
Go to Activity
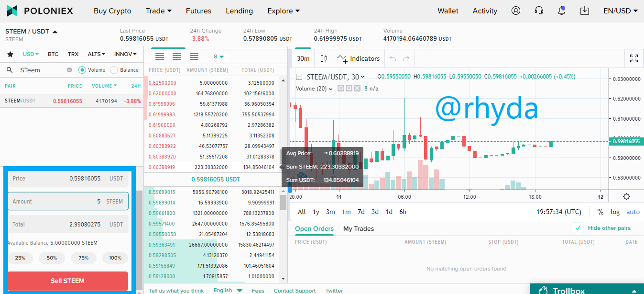click(485, 11)
